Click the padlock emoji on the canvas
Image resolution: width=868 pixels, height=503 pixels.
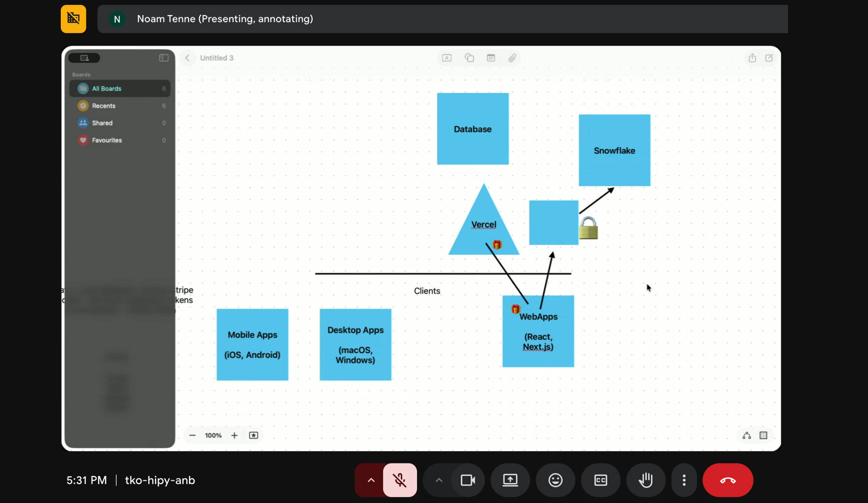click(x=588, y=228)
